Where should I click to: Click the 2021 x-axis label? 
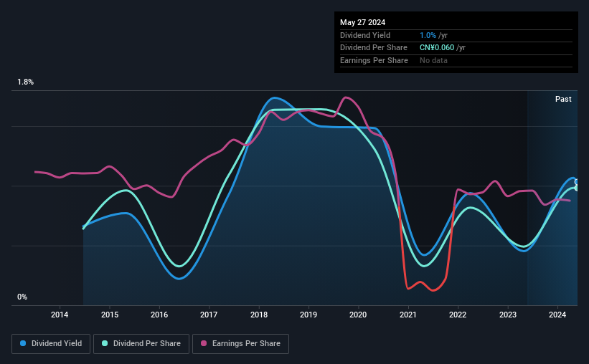(408, 315)
